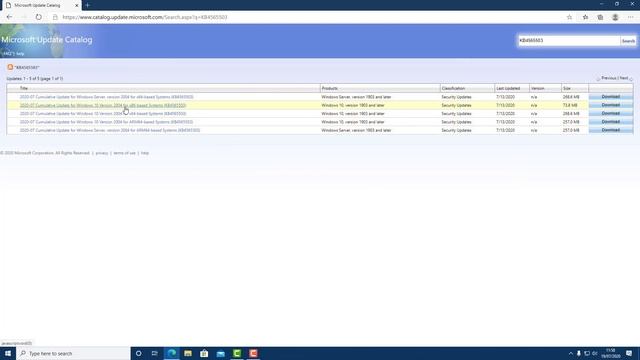640x360 pixels.
Task: Open the Action Center notifications icon
Action: [629, 353]
